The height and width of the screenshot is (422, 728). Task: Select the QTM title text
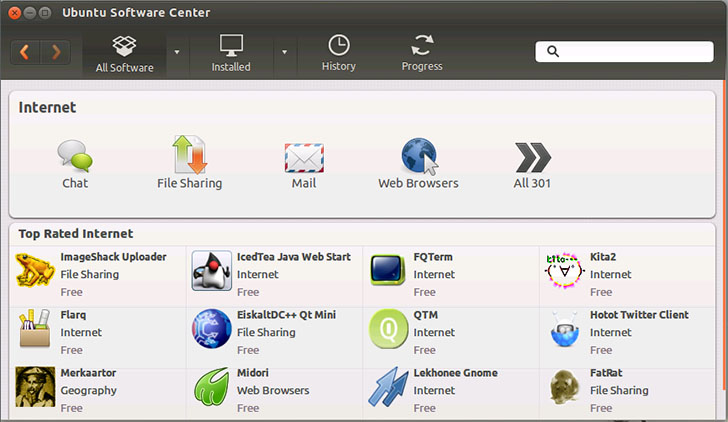(x=426, y=315)
